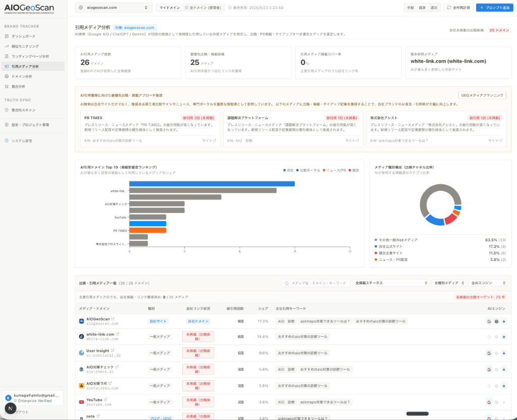Toggle the ニュース/PR chart legend
Viewport: 517px width, 420px height.
(x=334, y=171)
